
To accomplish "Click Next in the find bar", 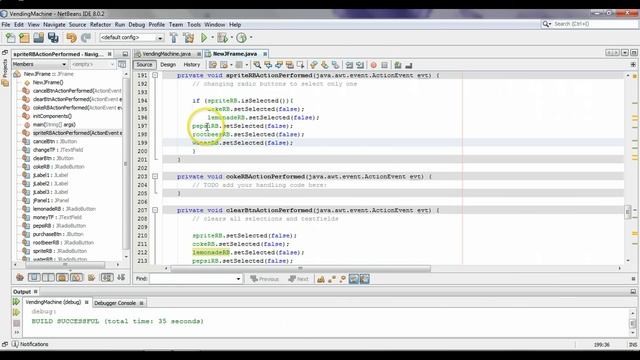I will pyautogui.click(x=298, y=279).
